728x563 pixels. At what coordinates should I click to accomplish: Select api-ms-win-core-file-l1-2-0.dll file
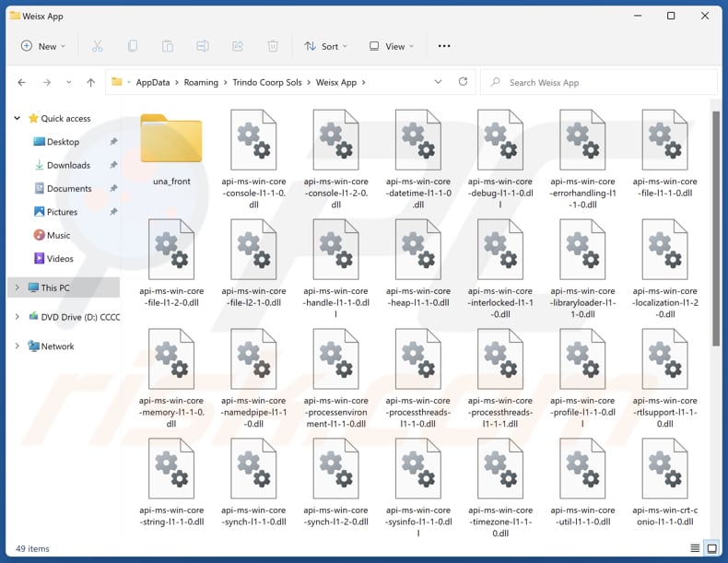pyautogui.click(x=171, y=264)
